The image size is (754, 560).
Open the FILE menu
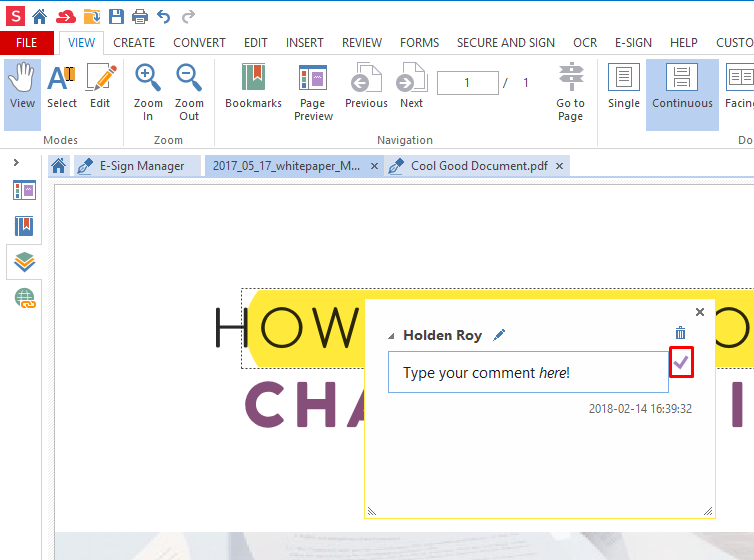point(27,43)
